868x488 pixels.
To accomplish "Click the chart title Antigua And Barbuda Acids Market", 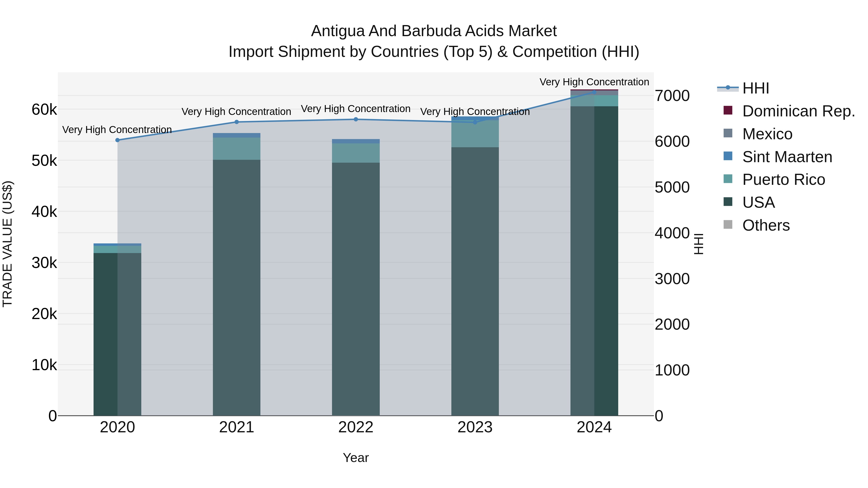I will click(434, 31).
